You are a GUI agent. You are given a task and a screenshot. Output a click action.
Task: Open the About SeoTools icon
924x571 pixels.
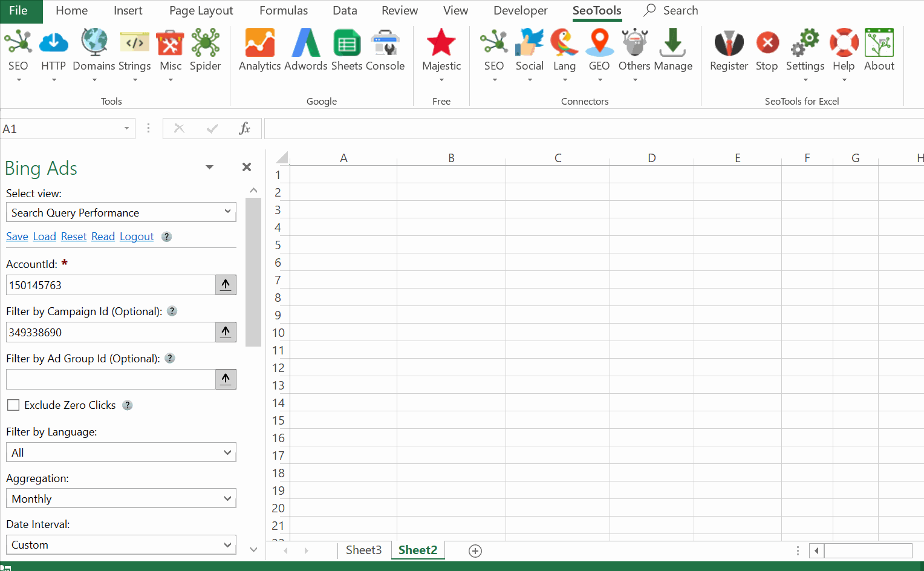879,42
